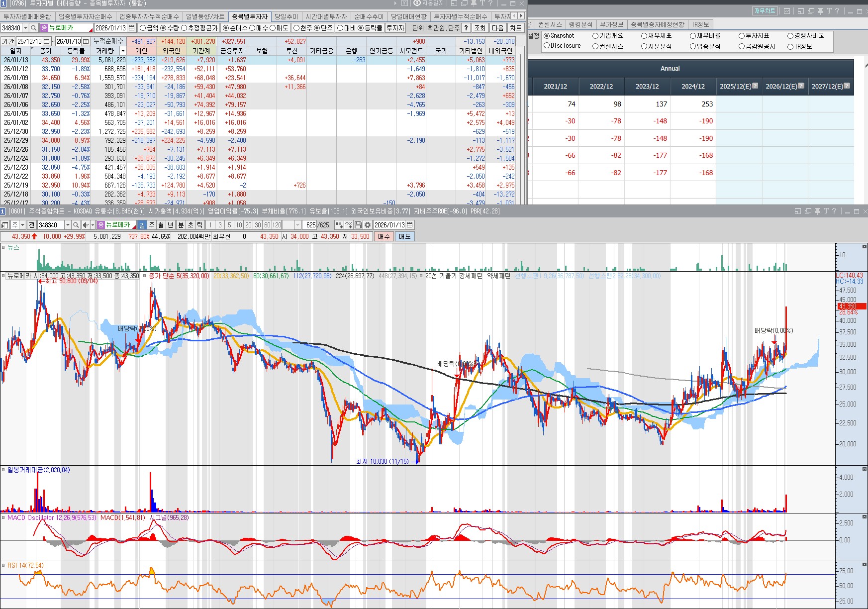Screen dimensions: 868x609
Task: Click the red 매수 buy button in the chart window
Action: click(x=384, y=236)
